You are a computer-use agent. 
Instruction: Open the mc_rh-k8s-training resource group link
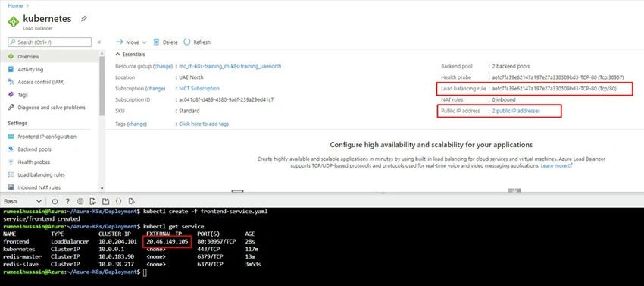coord(230,66)
